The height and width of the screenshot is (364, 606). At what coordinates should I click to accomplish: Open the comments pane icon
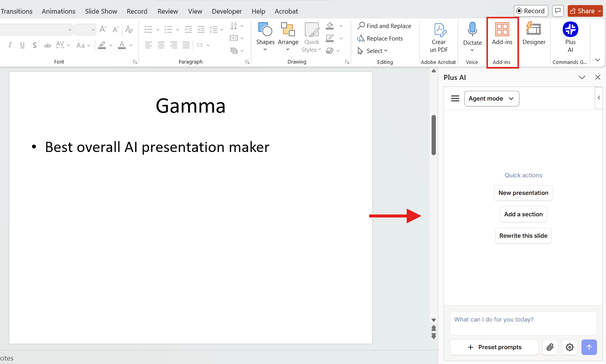[558, 11]
